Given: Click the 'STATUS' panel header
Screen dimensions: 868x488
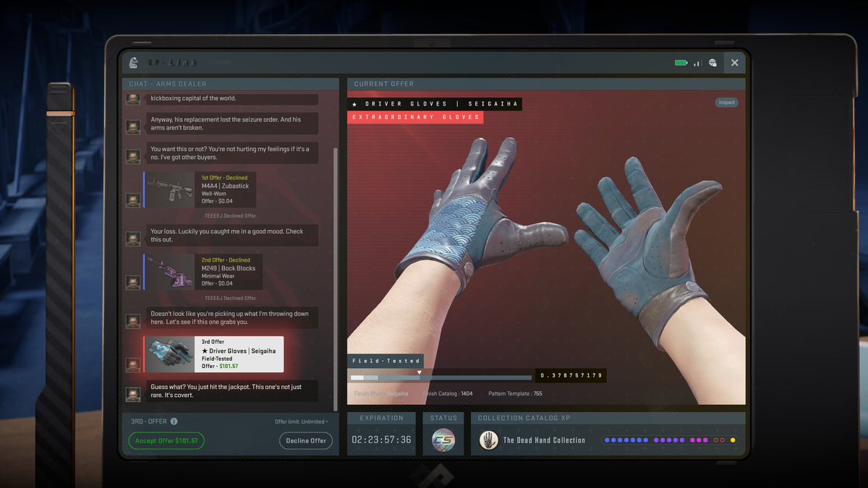Looking at the screenshot, I should coord(443,418).
